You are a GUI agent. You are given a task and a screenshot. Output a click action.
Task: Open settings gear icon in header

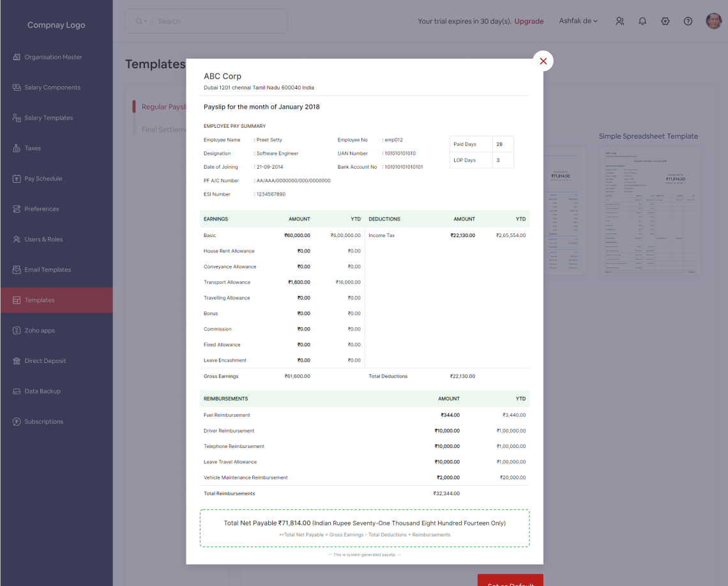pos(665,21)
